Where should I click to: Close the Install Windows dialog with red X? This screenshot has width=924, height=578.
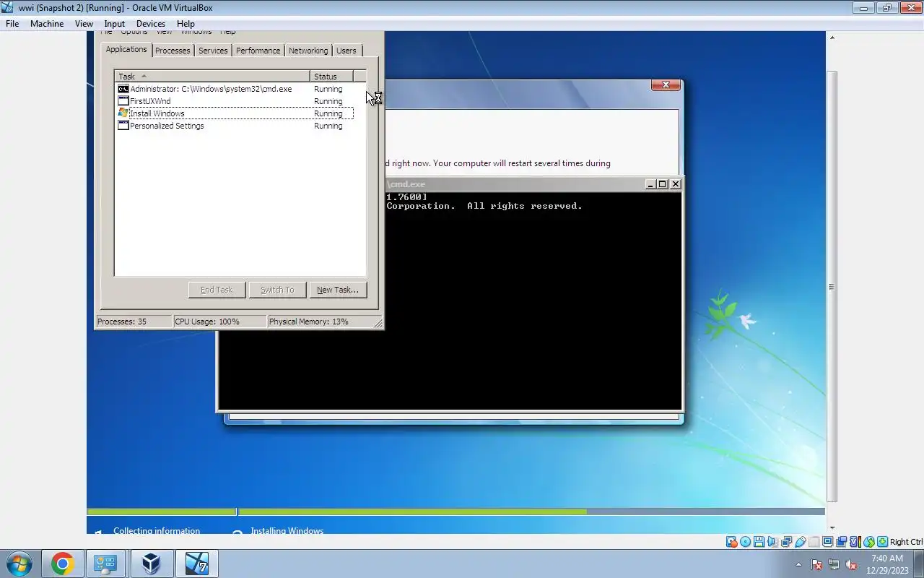coord(666,85)
